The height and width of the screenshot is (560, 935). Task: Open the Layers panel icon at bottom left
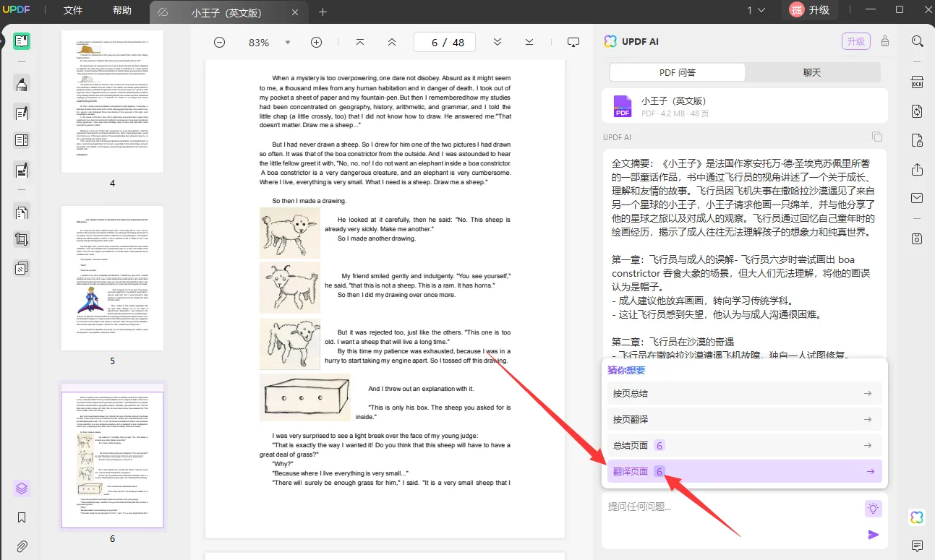[22, 488]
